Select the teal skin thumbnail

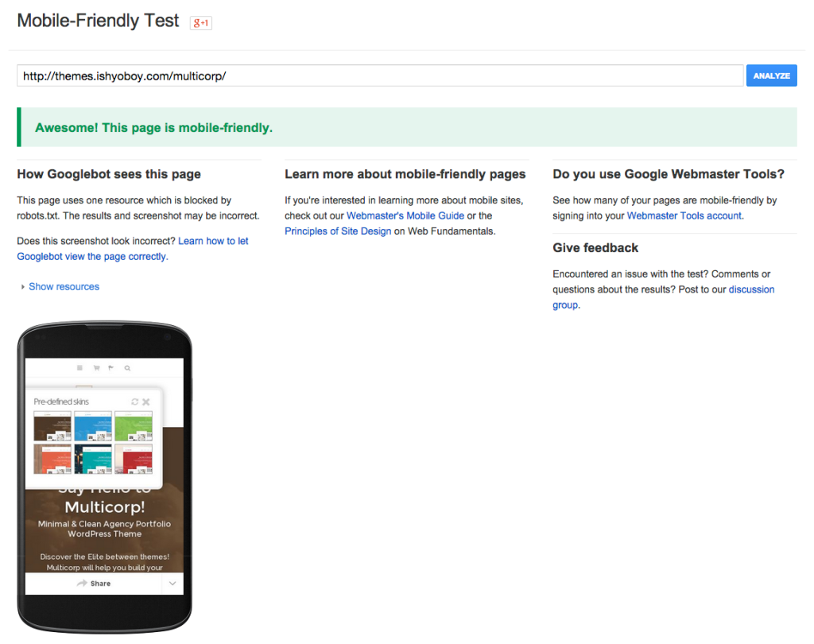(93, 459)
